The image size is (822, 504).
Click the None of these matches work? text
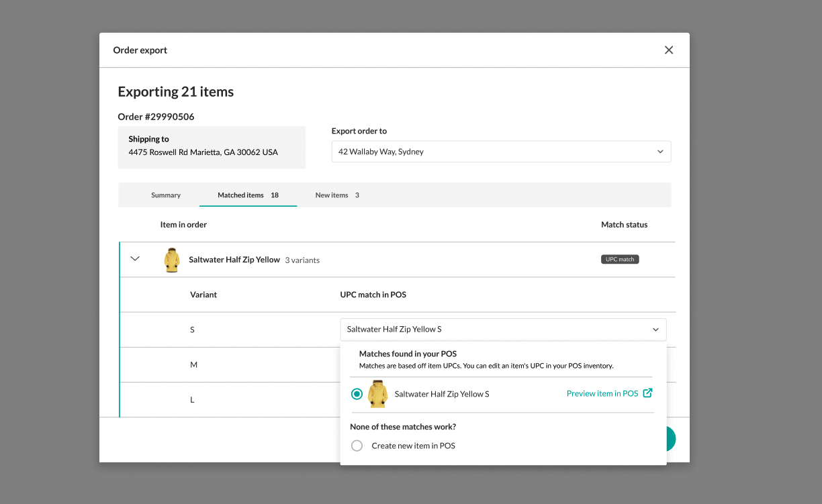coord(403,427)
